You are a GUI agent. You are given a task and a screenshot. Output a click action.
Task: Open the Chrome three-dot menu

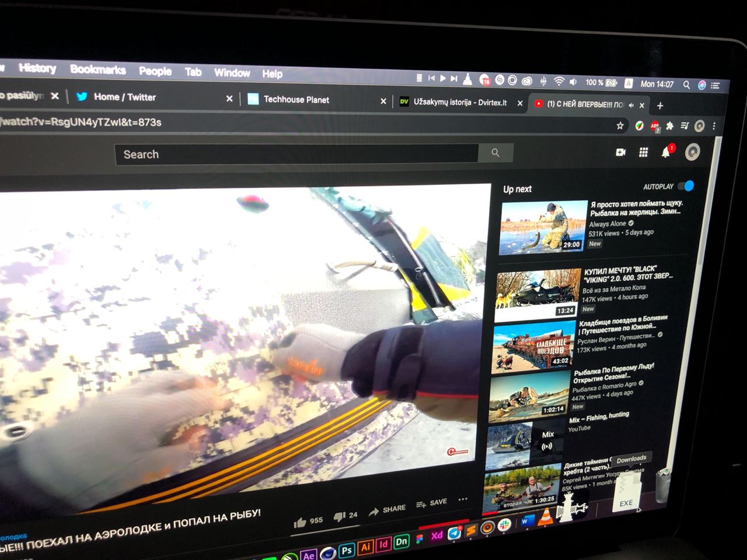pos(714,125)
